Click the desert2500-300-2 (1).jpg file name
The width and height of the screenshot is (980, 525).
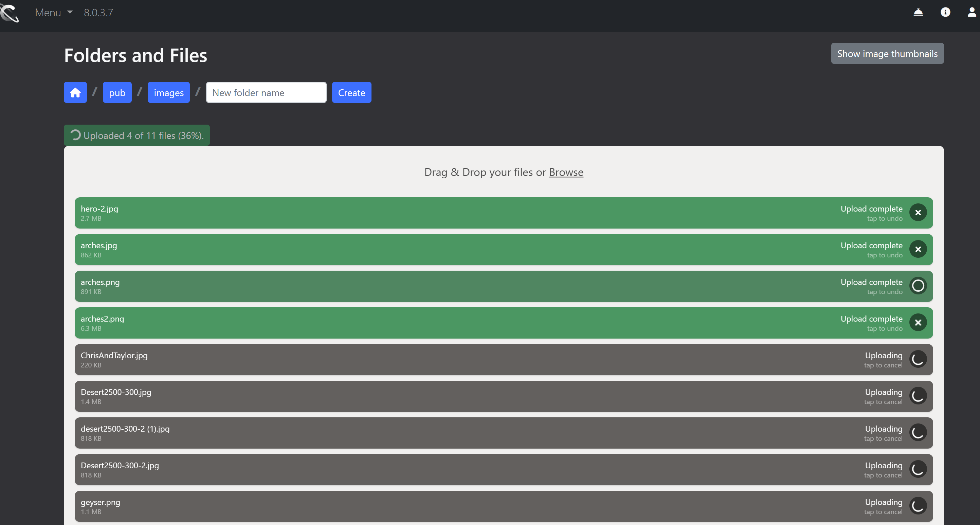[125, 429]
